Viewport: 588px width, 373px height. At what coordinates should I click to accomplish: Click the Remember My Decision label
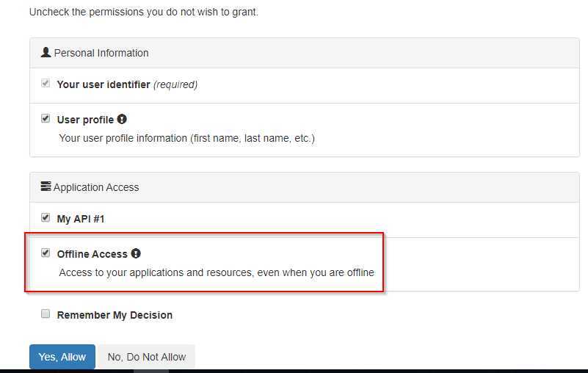click(115, 315)
